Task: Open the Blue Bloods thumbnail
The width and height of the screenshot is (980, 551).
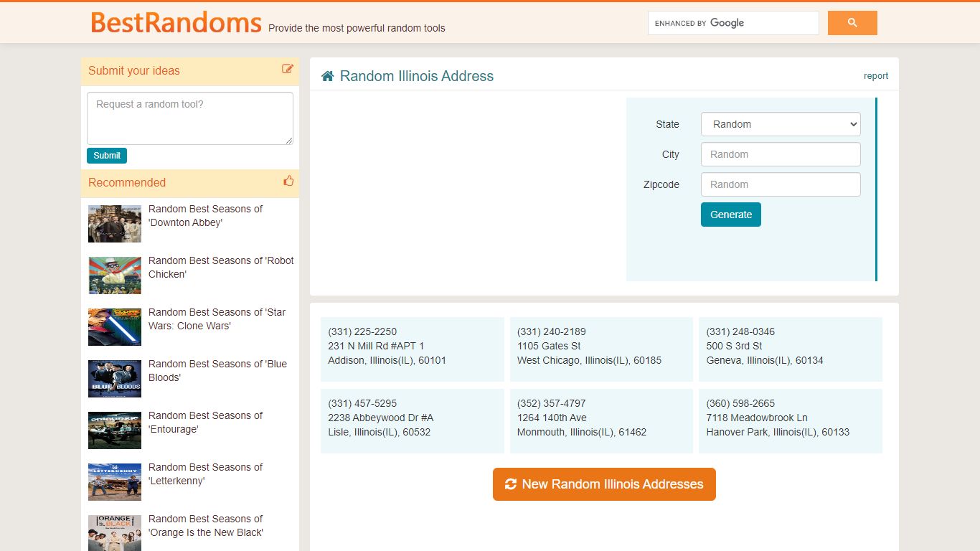Action: pyautogui.click(x=115, y=379)
